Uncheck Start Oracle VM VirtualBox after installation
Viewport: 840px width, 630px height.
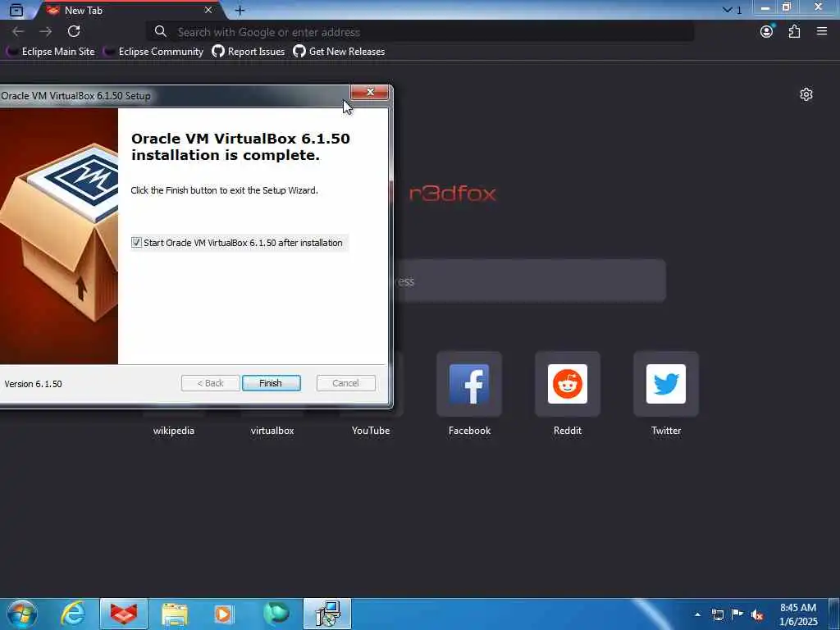137,243
